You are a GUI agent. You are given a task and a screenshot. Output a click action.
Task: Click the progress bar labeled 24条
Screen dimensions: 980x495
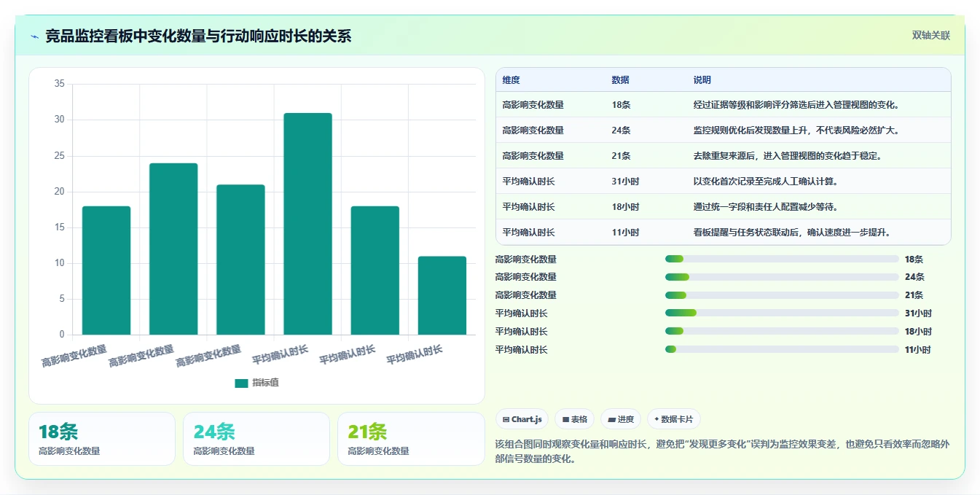[782, 277]
